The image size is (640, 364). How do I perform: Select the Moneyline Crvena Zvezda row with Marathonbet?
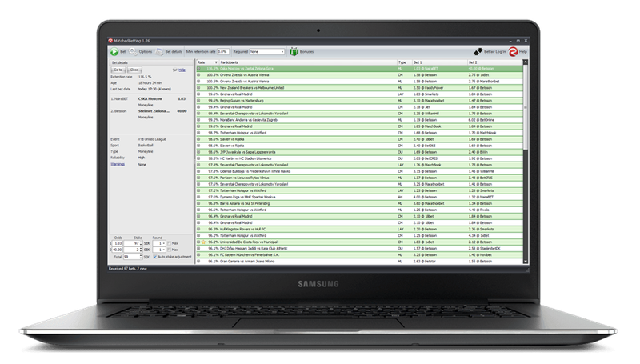tap(359, 82)
